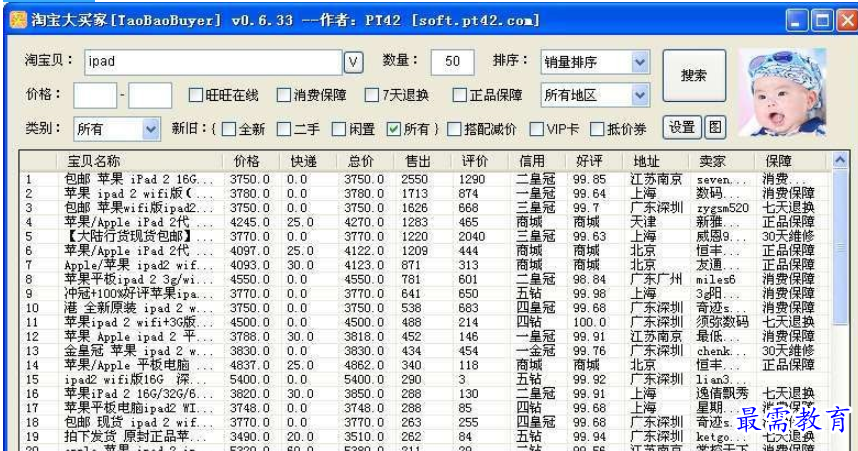858x451 pixels.
Task: Enable the VIP卡 checkbox
Action: pos(536,129)
